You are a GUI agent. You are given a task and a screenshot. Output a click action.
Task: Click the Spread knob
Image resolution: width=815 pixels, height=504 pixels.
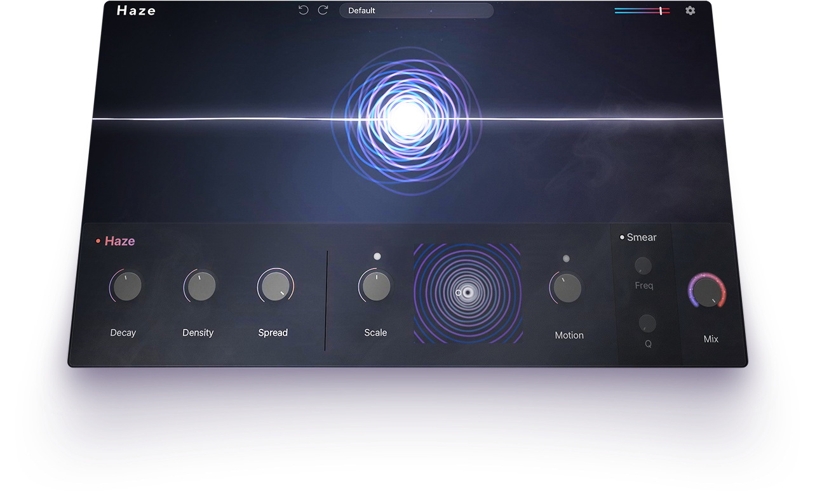point(275,286)
